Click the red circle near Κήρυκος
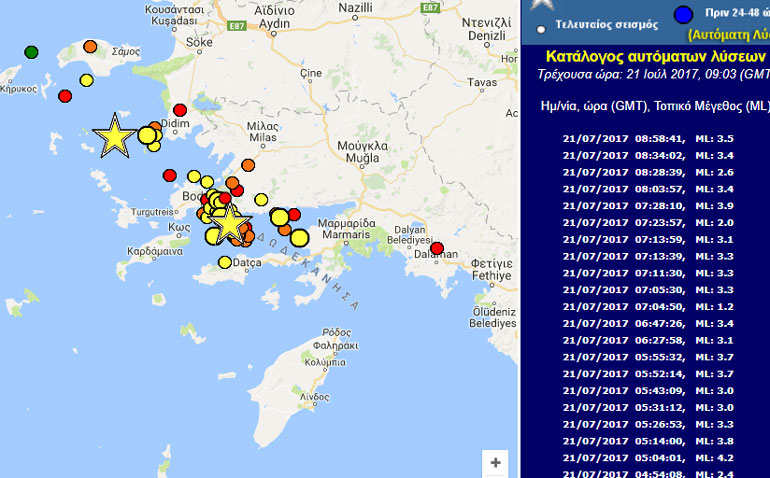Image resolution: width=770 pixels, height=478 pixels. tap(65, 96)
